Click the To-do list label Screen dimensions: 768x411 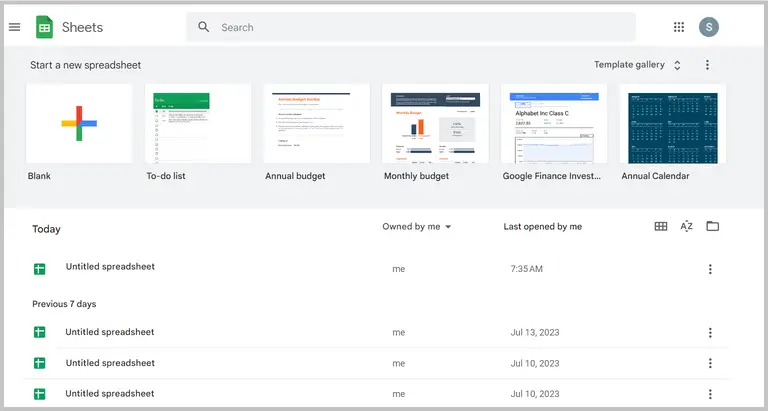coord(166,176)
